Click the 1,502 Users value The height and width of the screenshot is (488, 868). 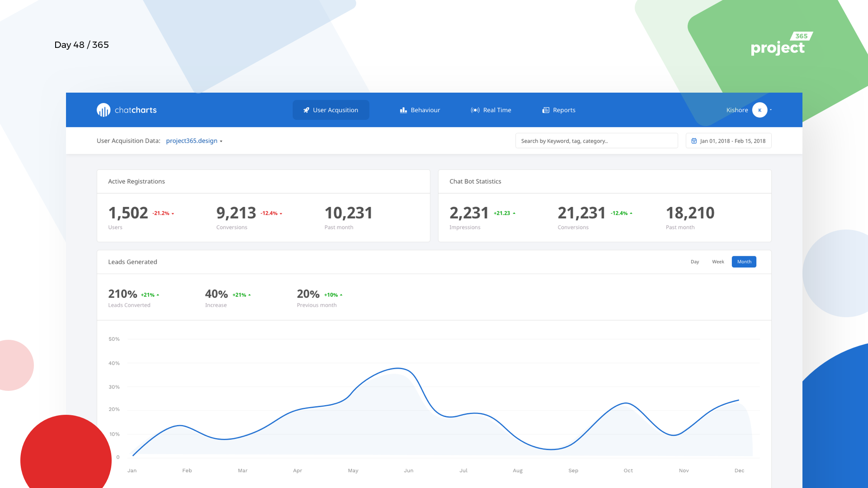128,213
